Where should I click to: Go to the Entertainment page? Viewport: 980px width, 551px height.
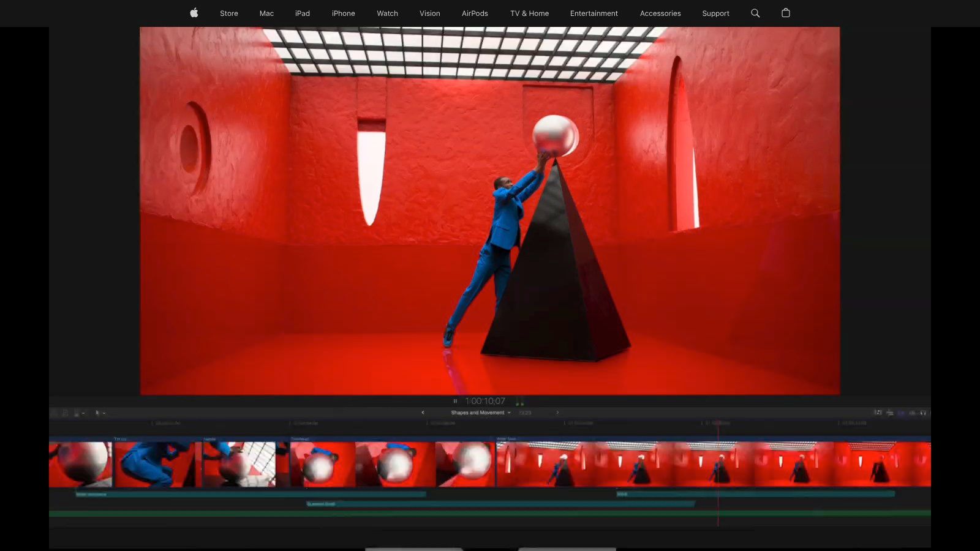click(x=594, y=13)
